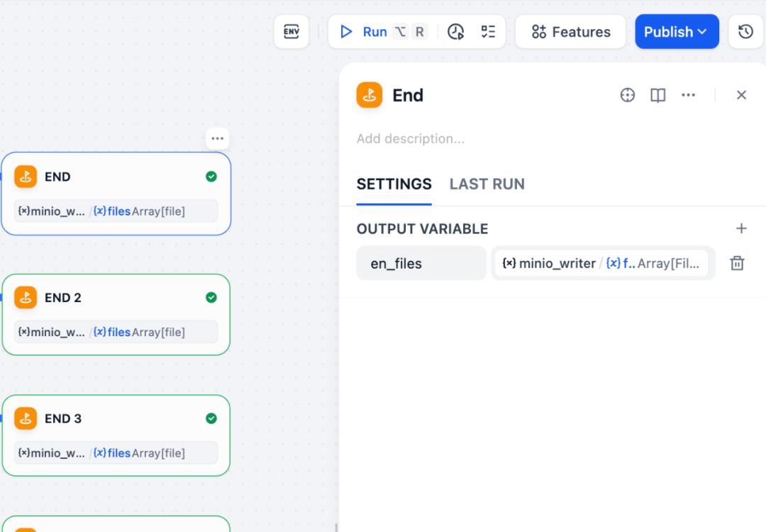The width and height of the screenshot is (766, 532).
Task: Switch to the LAST RUN tab
Action: [x=487, y=184]
